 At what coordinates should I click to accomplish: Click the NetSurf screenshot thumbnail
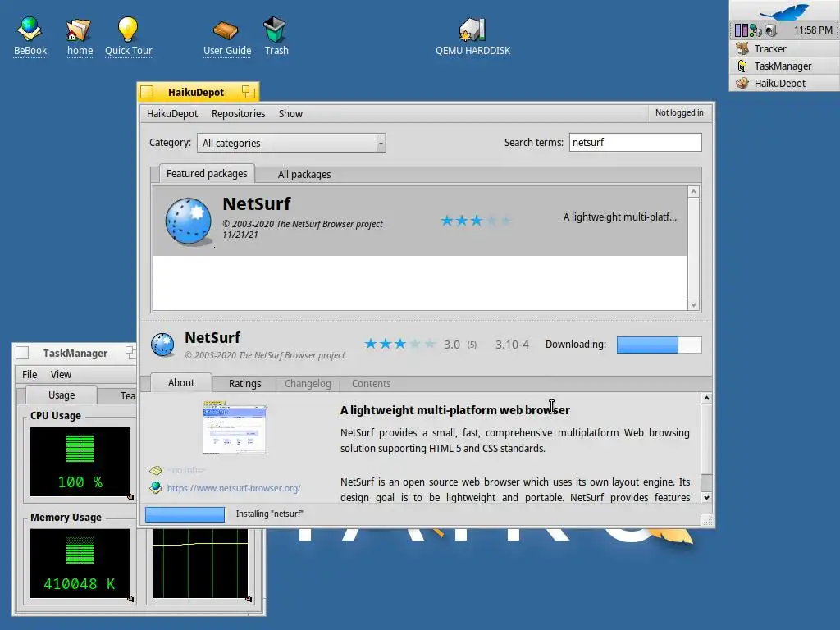coord(235,427)
